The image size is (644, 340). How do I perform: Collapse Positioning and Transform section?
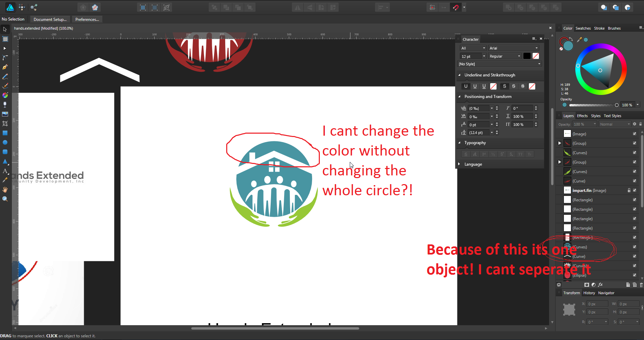(459, 97)
